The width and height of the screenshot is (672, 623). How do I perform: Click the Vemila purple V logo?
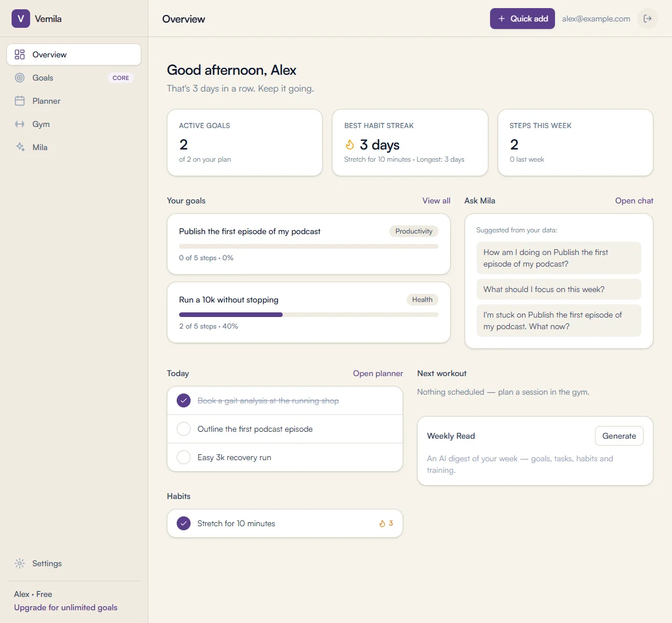[x=21, y=19]
